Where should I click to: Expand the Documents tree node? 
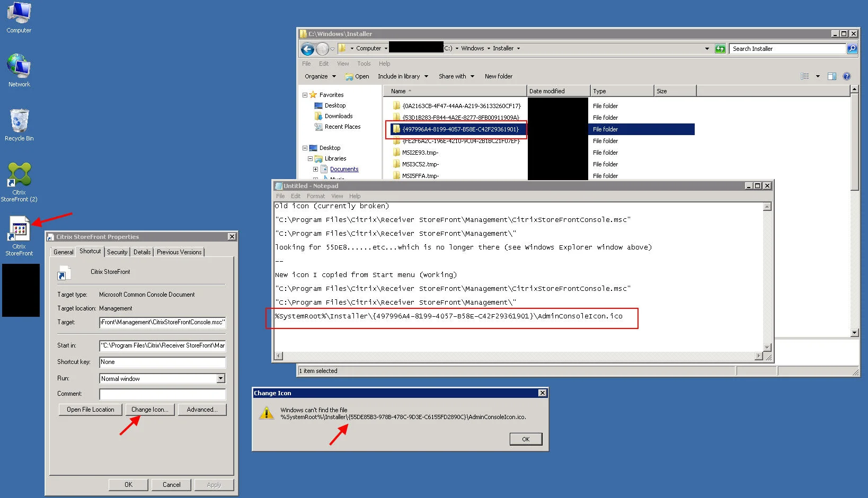tap(315, 170)
